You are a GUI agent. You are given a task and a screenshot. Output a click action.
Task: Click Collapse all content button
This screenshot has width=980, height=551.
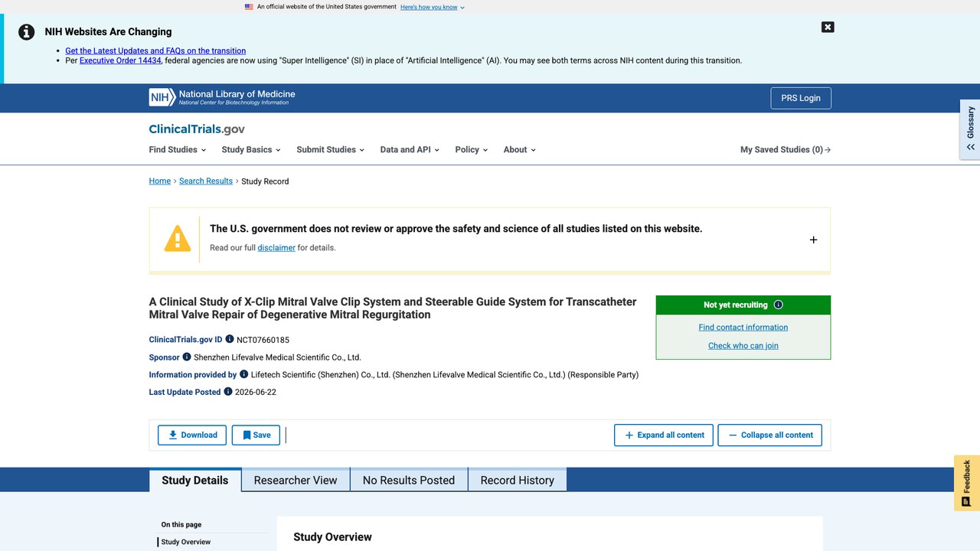click(x=770, y=435)
